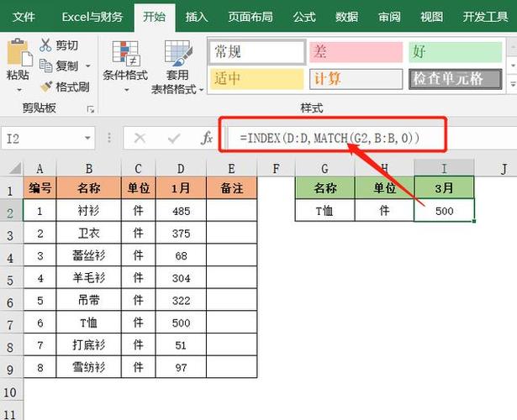Open Insert Function fx button
The width and height of the screenshot is (517, 420).
coord(207,139)
